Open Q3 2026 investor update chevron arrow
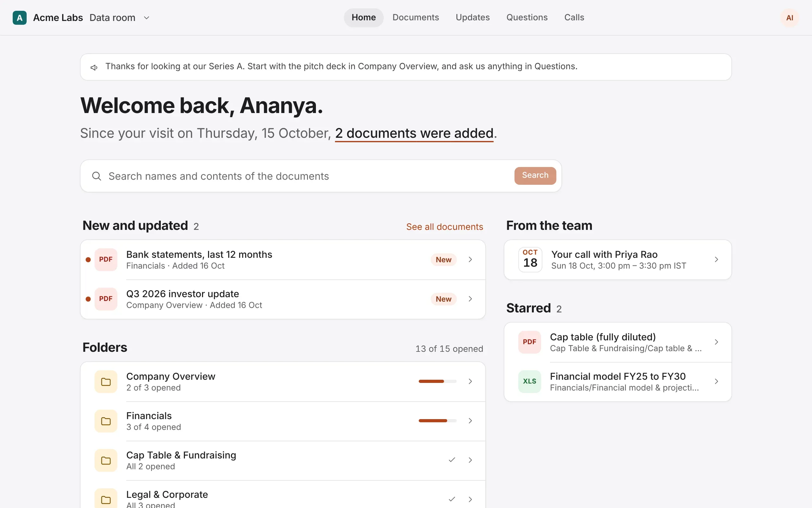This screenshot has width=812, height=508. (470, 299)
